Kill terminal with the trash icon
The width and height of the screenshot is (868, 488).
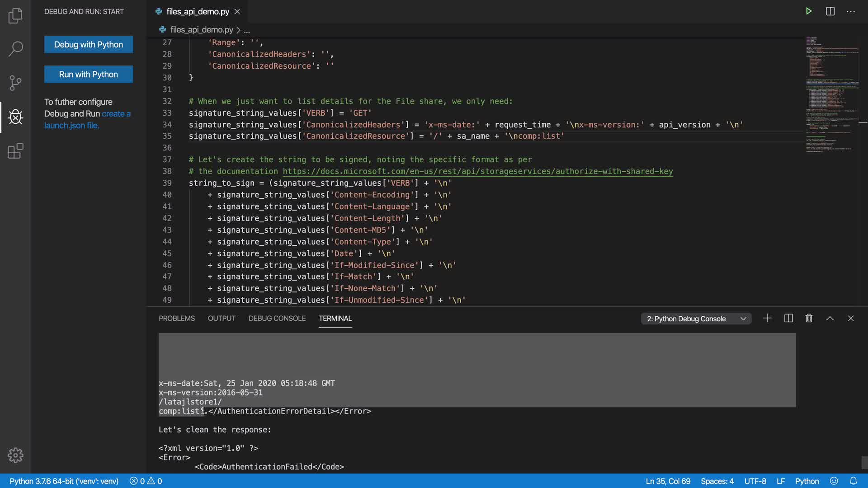(809, 318)
